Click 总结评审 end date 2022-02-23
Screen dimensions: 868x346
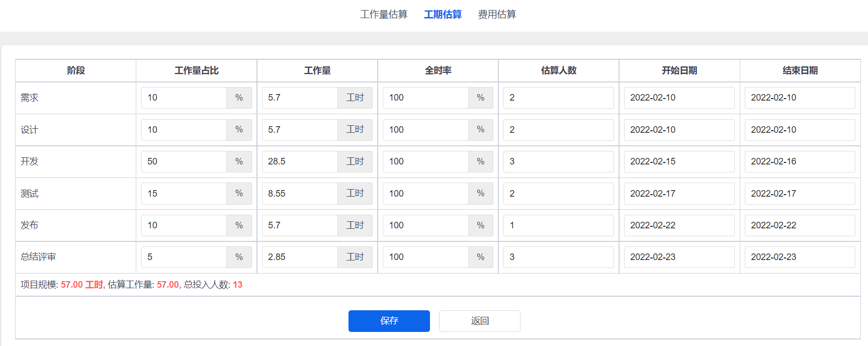[800, 257]
